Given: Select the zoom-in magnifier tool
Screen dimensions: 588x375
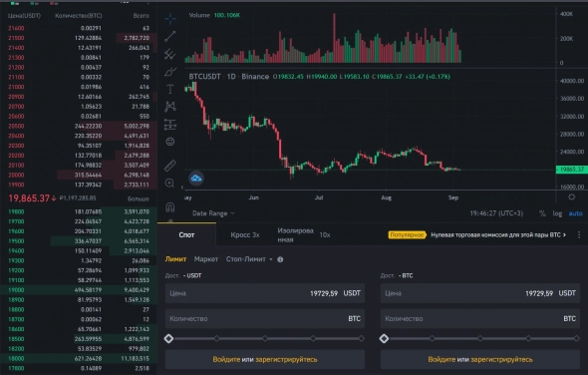Looking at the screenshot, I should click(x=169, y=183).
